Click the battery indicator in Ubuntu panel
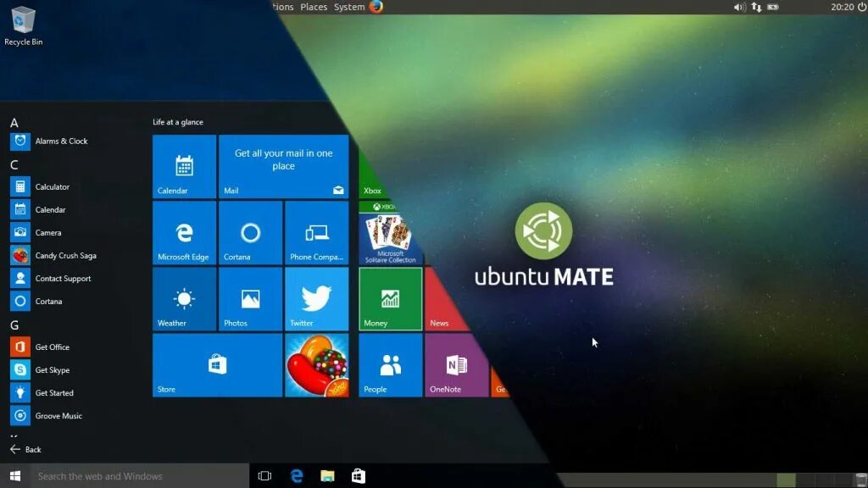This screenshot has width=868, height=488. [773, 7]
